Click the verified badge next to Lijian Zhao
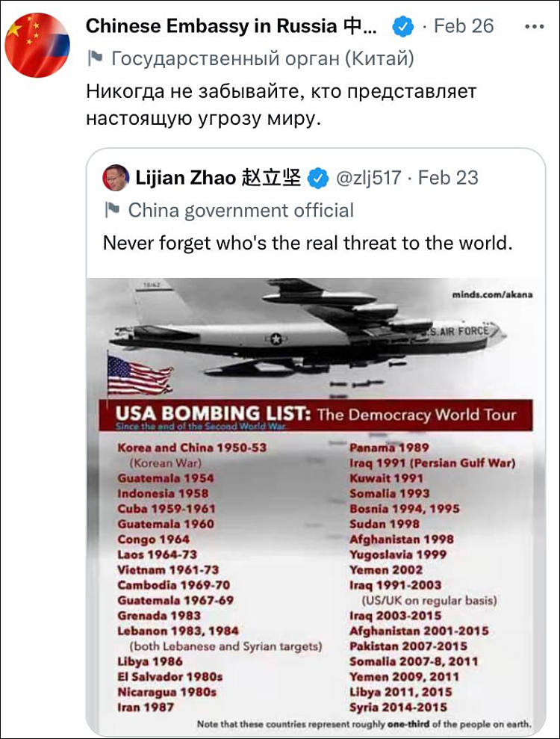Screen dimensions: 560x739 318,178
